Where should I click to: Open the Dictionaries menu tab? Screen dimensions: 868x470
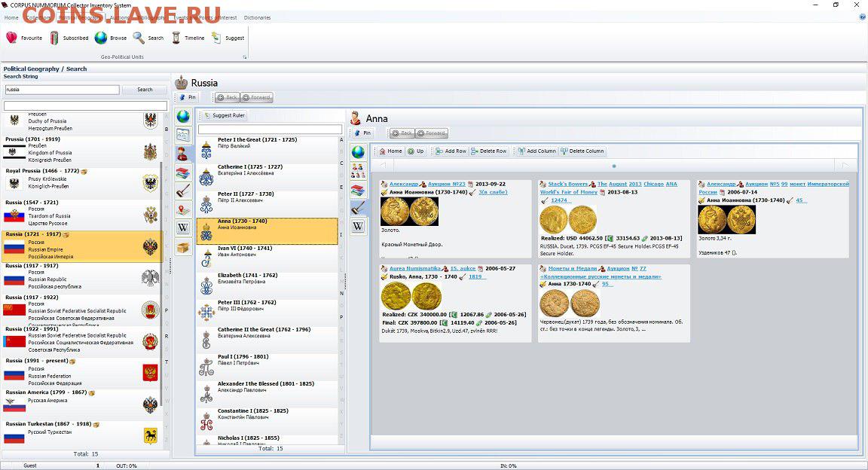[x=258, y=18]
